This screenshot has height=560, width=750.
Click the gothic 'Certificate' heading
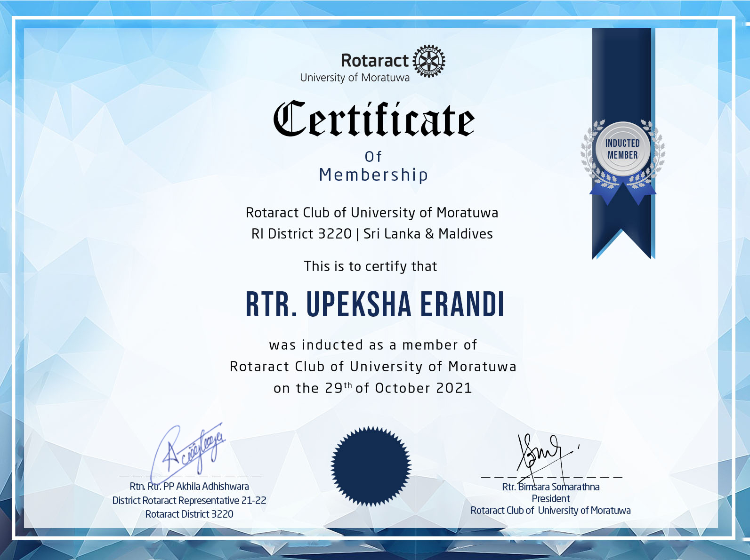pyautogui.click(x=374, y=119)
